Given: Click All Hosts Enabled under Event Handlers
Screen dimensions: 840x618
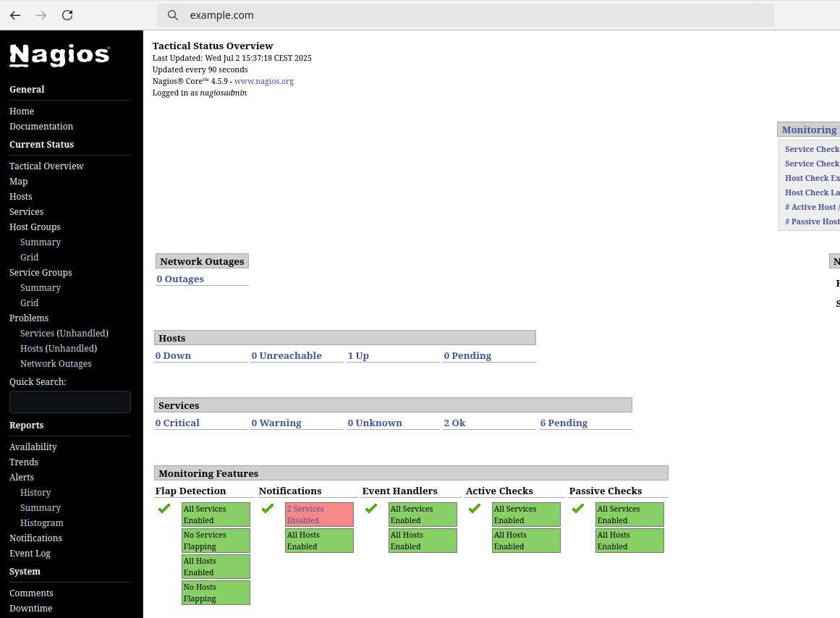Looking at the screenshot, I should tap(423, 541).
